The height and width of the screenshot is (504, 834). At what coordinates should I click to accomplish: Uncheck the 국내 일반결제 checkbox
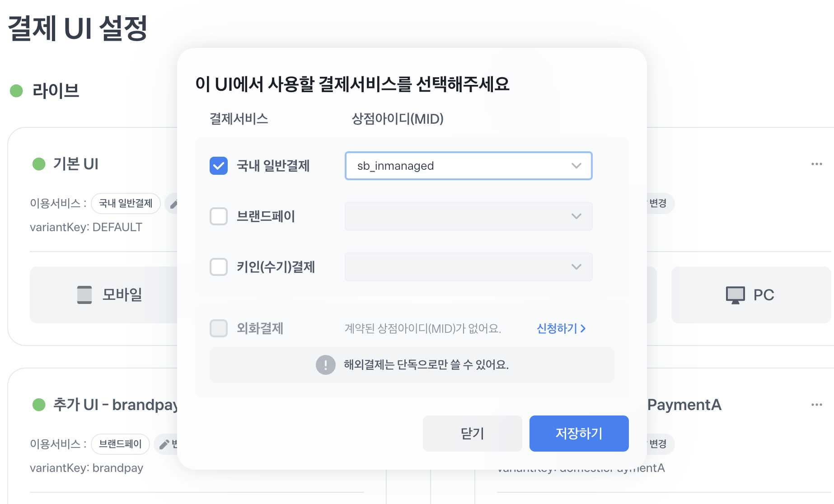pyautogui.click(x=219, y=166)
